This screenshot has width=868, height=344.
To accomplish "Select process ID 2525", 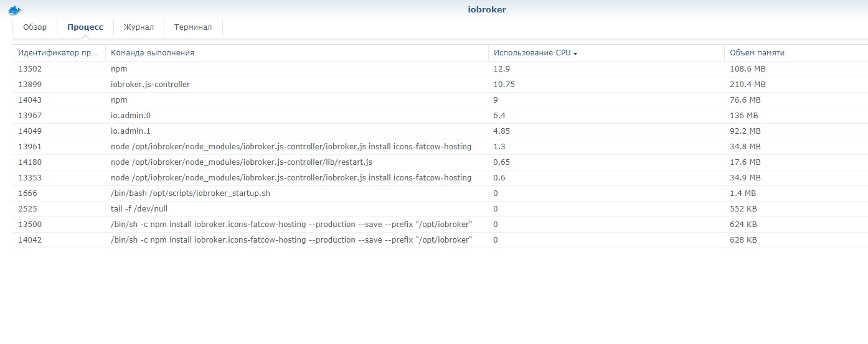I will [x=27, y=208].
